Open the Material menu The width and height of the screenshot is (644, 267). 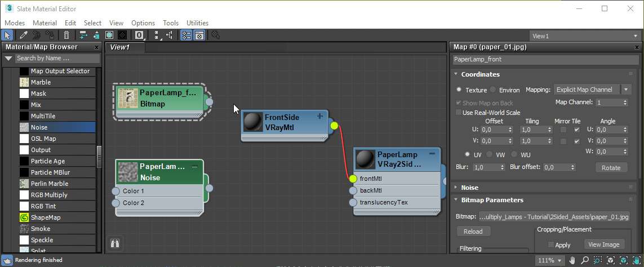(x=45, y=23)
